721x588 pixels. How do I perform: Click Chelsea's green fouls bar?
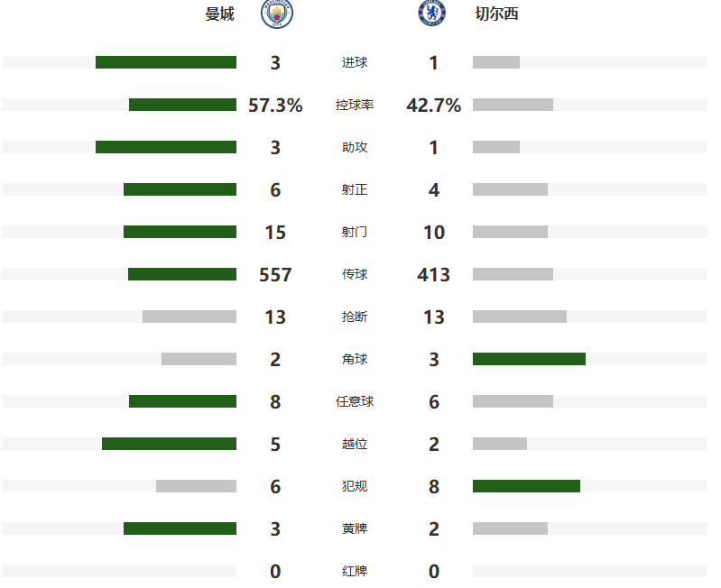526,486
